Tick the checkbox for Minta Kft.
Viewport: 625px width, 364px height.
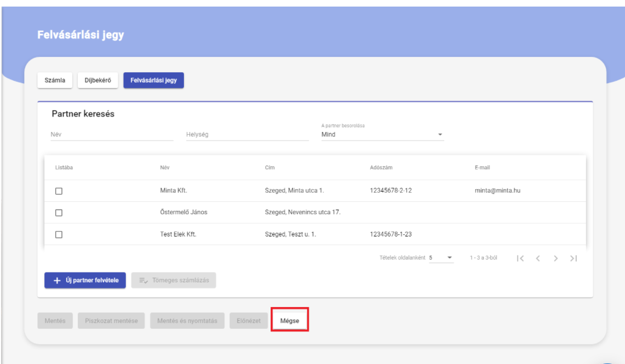(x=59, y=191)
